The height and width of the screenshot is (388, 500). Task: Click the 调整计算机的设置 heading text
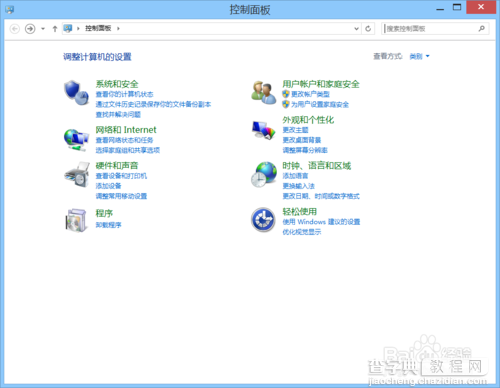[x=97, y=57]
